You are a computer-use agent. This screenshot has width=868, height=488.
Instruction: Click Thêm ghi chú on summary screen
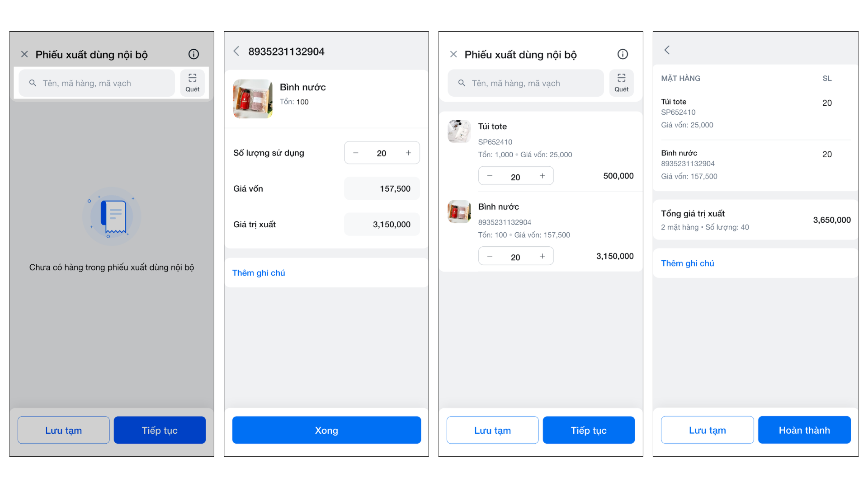click(x=688, y=263)
